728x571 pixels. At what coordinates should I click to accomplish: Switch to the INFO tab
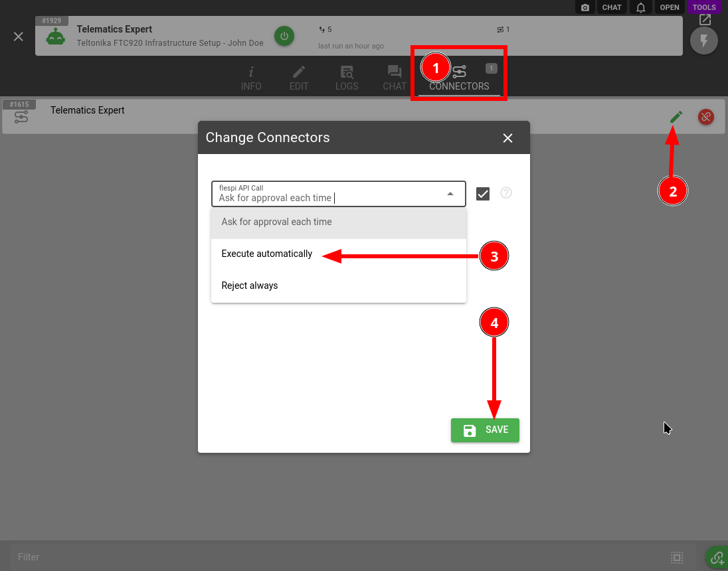pos(250,78)
